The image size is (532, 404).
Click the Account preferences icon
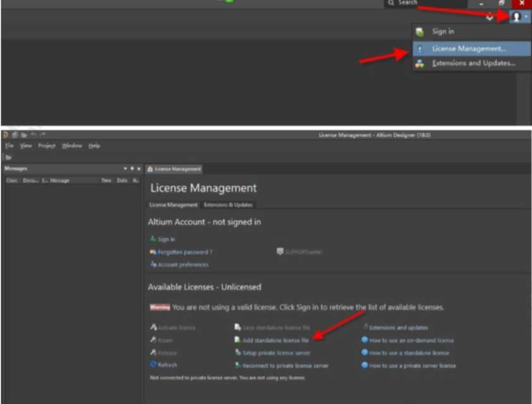click(x=154, y=264)
